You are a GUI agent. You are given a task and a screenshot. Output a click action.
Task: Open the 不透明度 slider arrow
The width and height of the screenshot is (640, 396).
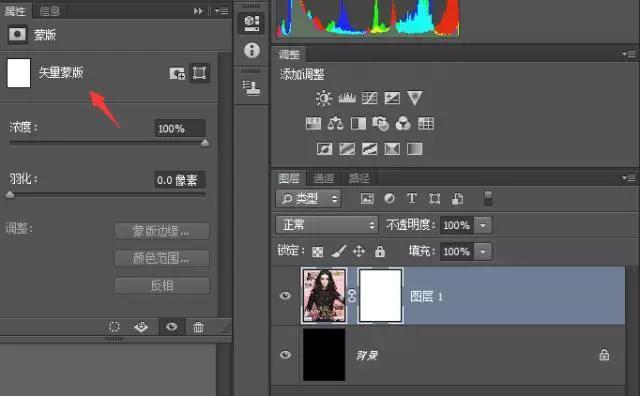coord(483,225)
